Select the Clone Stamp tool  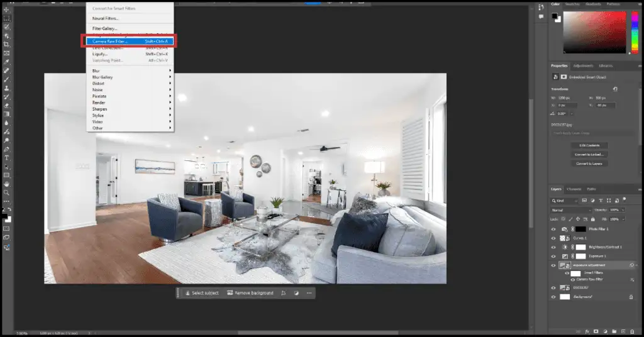(6, 88)
